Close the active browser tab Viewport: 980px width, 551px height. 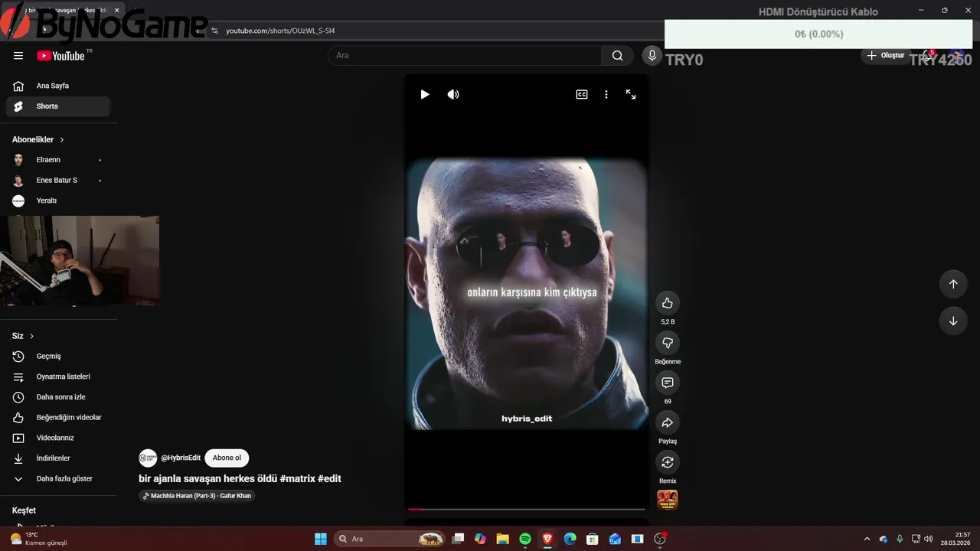click(x=117, y=10)
